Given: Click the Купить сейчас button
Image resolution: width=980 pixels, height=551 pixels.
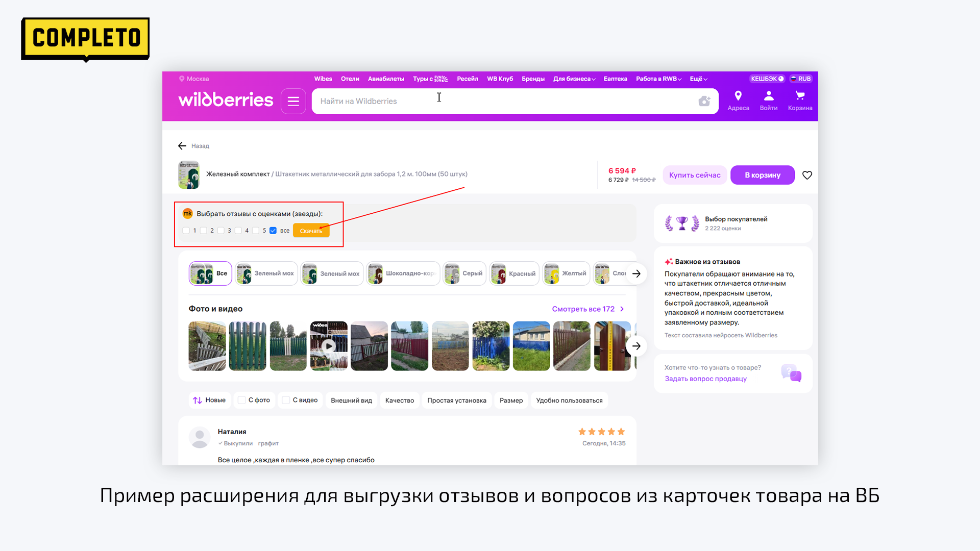Looking at the screenshot, I should (x=695, y=175).
